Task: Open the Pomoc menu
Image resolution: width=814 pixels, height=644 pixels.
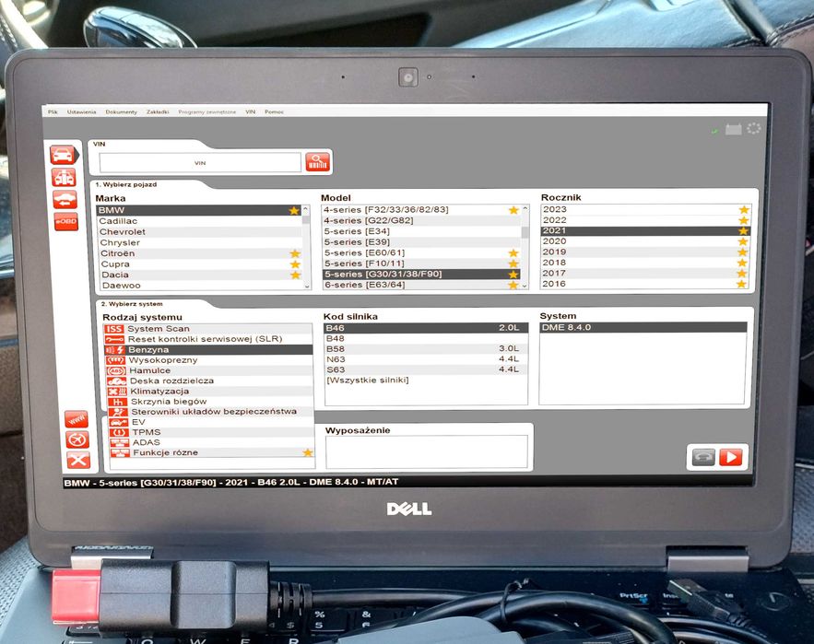Action: click(x=274, y=111)
